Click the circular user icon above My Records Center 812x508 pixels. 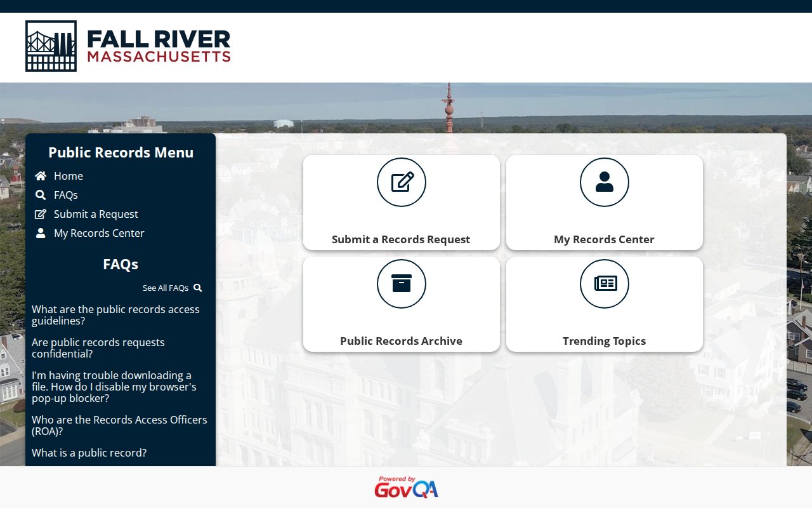click(605, 182)
